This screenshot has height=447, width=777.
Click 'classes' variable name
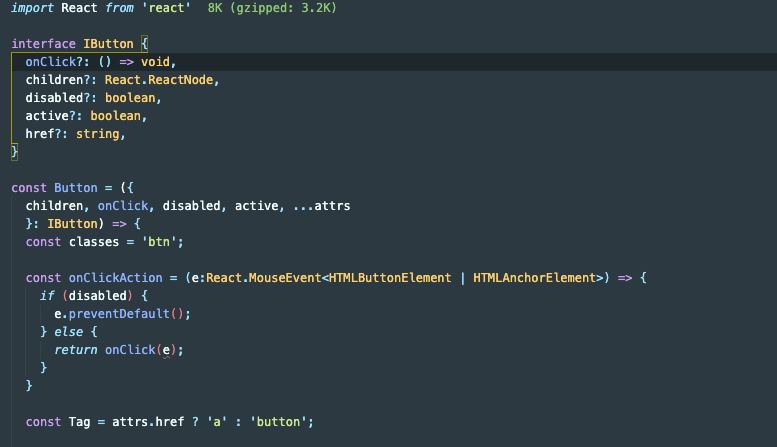[94, 242]
